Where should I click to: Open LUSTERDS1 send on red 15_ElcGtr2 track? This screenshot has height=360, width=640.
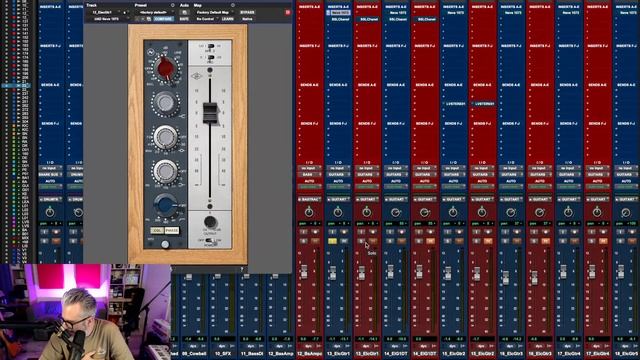484,104
